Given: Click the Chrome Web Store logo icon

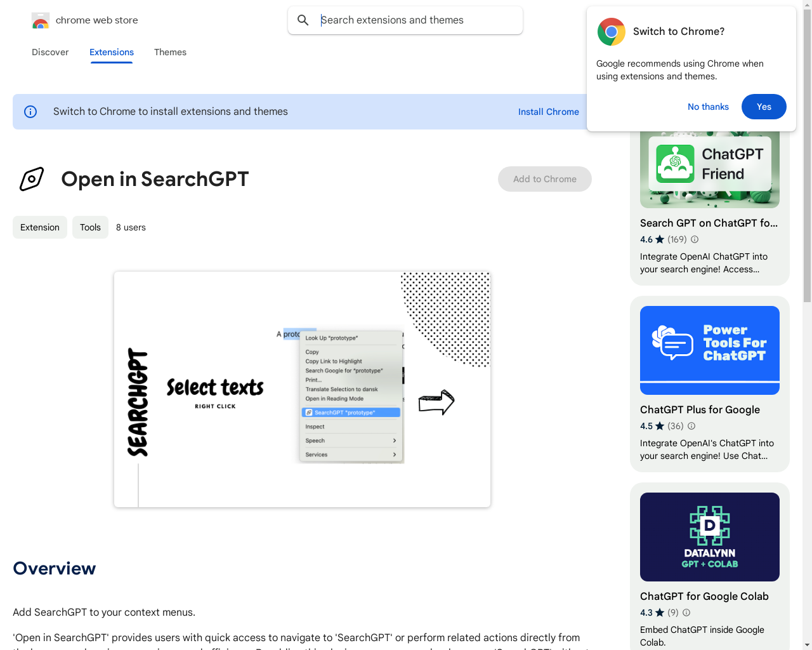Looking at the screenshot, I should [40, 20].
